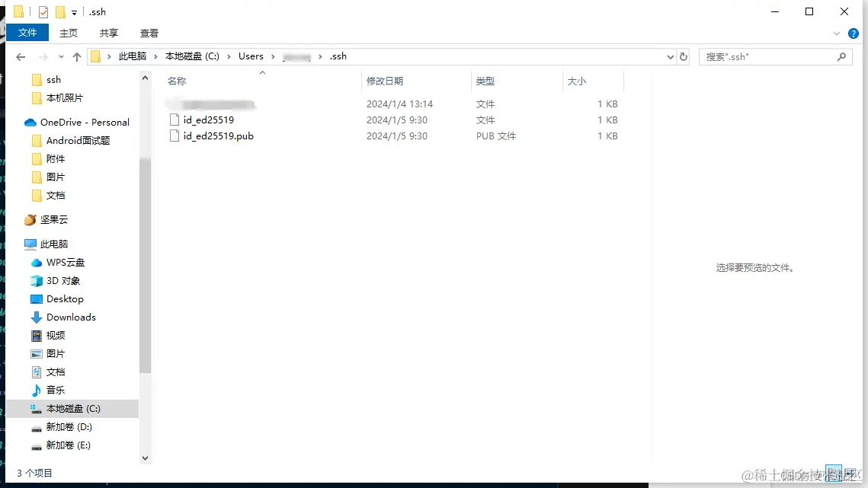Open 新加卷 (D:) drive

coord(69,426)
